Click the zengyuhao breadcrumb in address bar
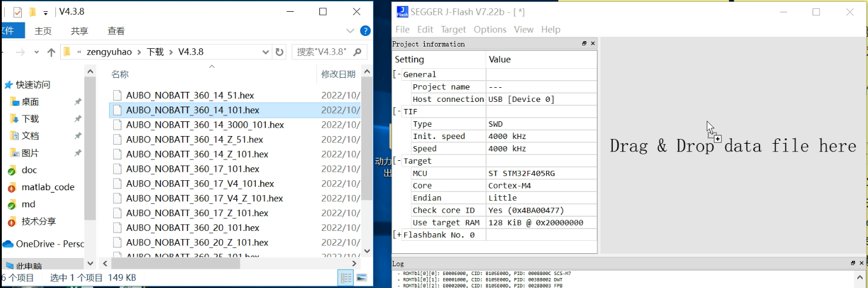 pos(110,52)
